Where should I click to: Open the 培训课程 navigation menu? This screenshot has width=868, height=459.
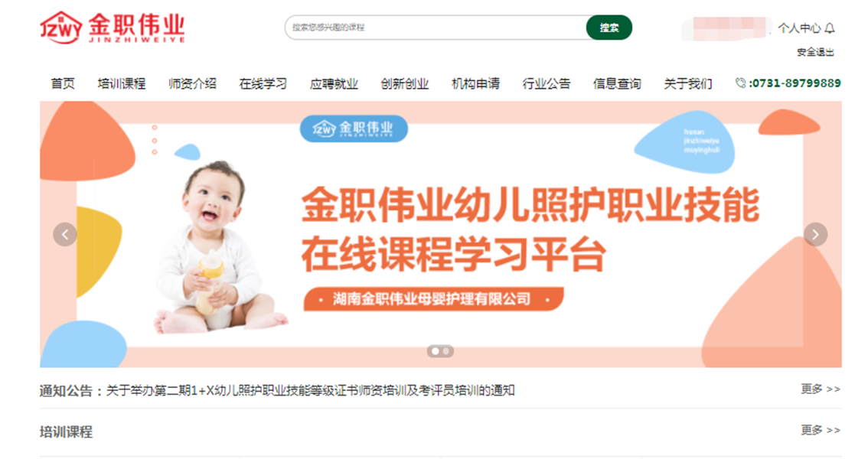121,83
